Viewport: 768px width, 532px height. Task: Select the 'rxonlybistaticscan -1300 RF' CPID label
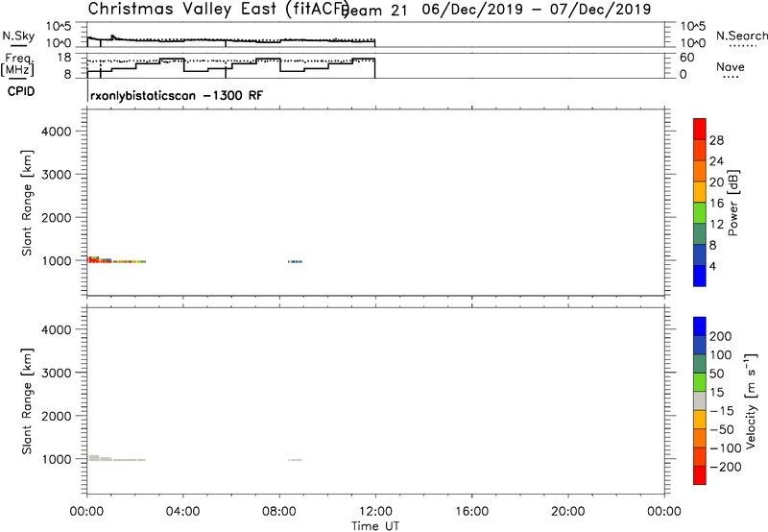[177, 95]
